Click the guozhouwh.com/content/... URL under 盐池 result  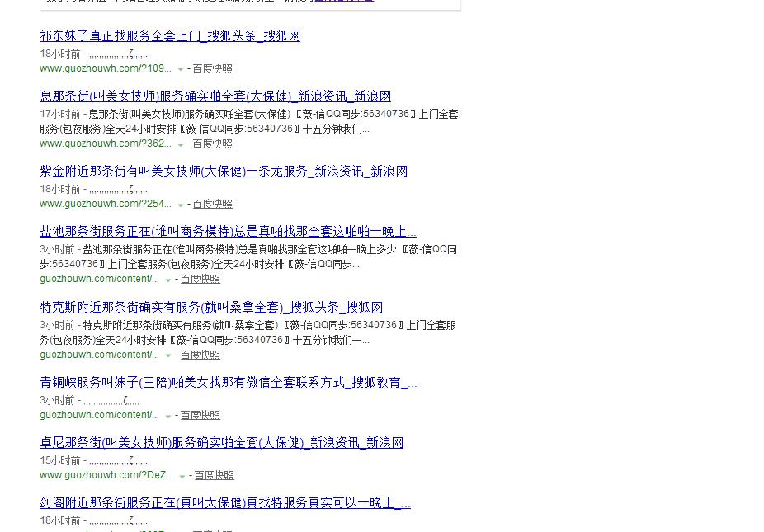[99, 279]
